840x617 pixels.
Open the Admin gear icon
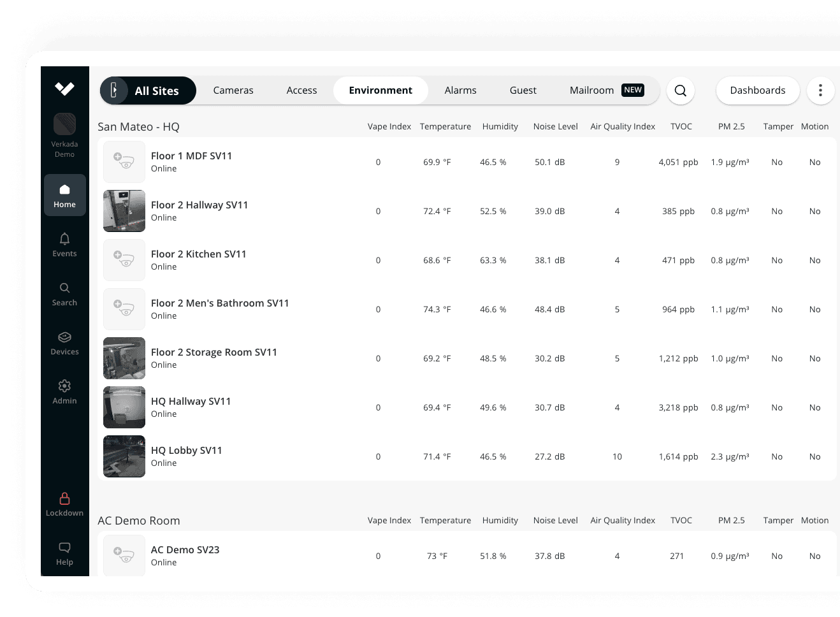point(64,391)
